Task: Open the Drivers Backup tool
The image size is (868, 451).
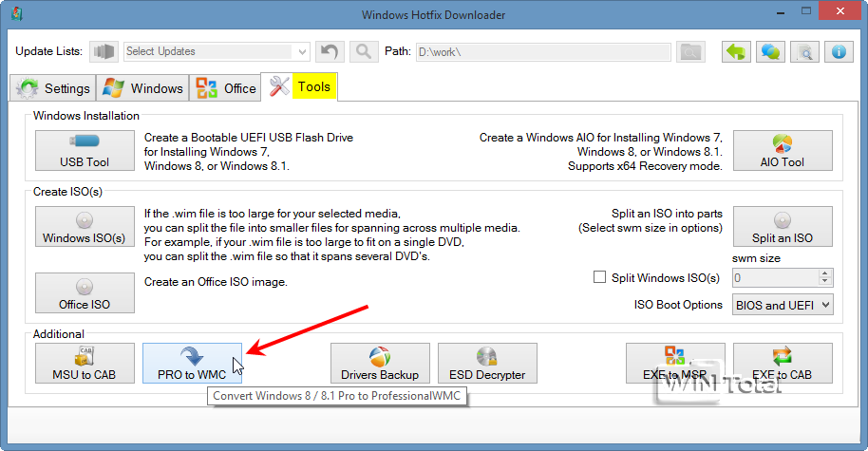Action: tap(380, 363)
